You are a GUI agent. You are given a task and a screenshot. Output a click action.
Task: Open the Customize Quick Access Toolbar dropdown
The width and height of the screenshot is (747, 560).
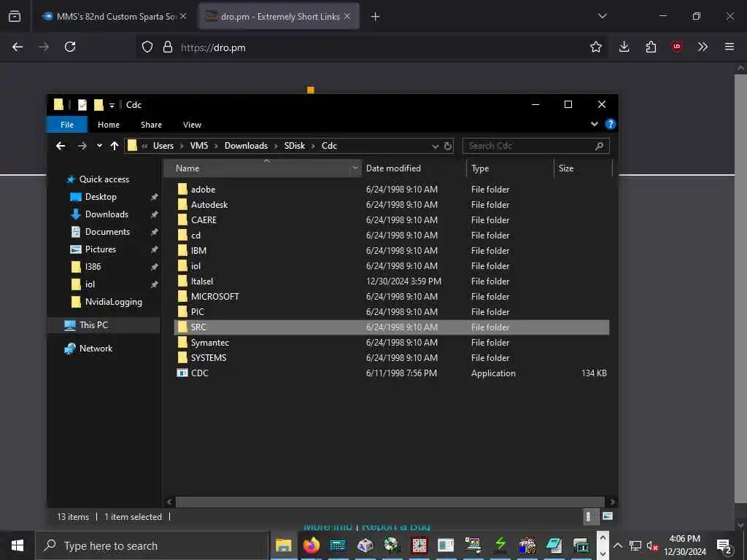pos(112,105)
